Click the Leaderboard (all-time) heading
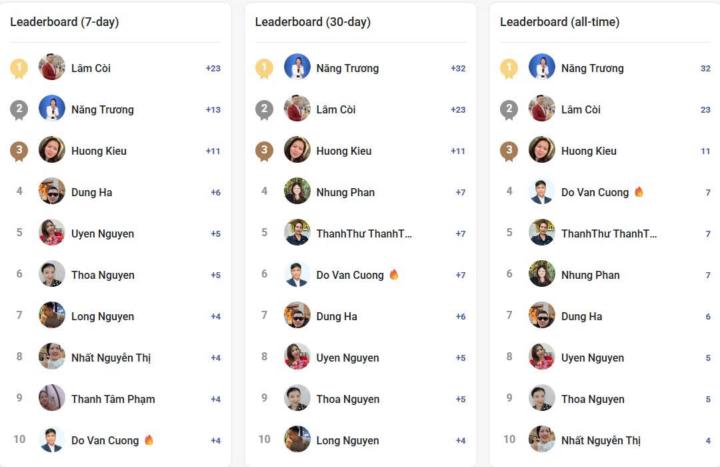Viewport: 720px width, 467px height. tap(559, 22)
